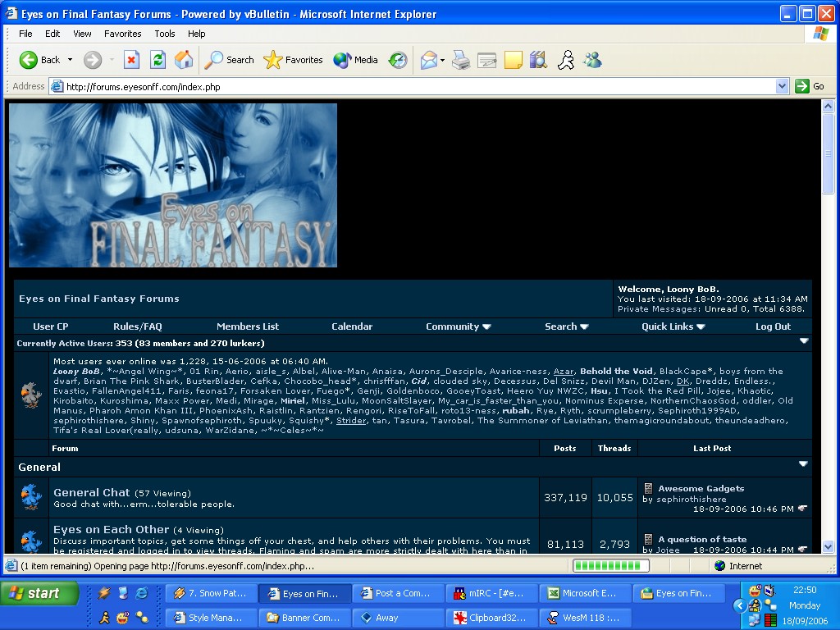Viewport: 840px width, 630px height.
Task: Stop page loading with the red X icon
Action: [x=131, y=60]
